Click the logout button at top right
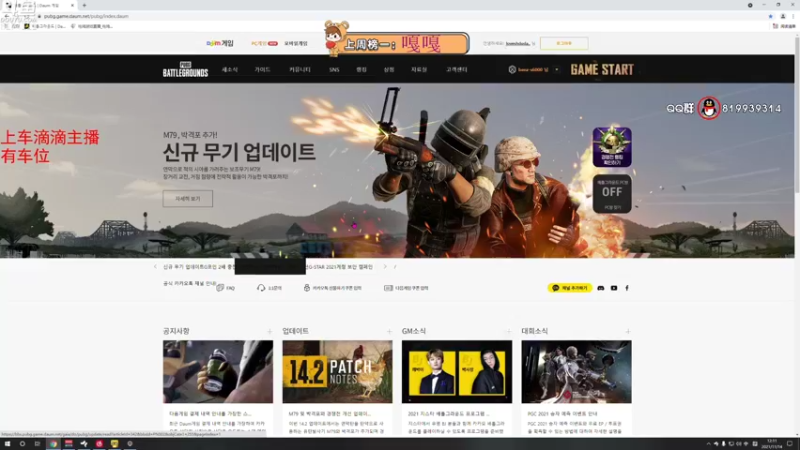800x450 pixels. click(564, 43)
